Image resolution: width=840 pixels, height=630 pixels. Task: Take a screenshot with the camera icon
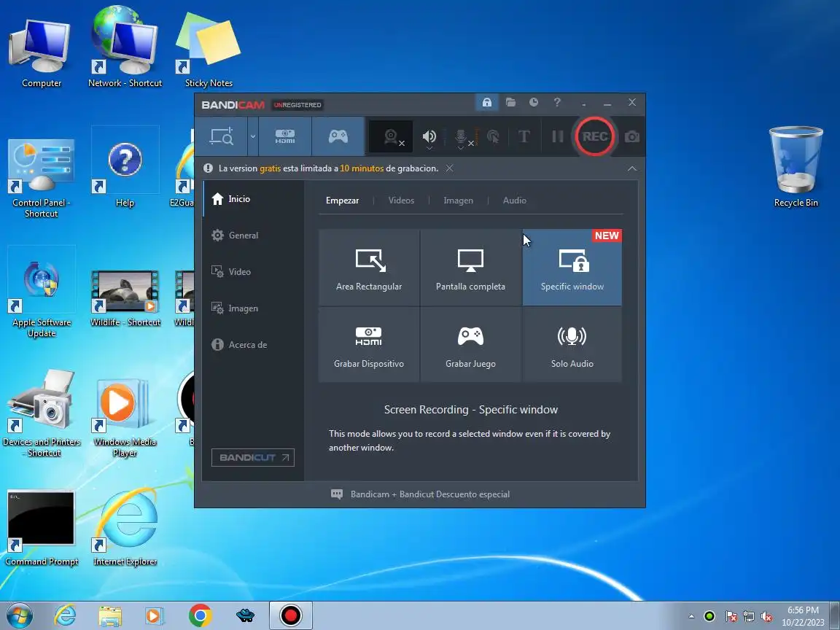point(632,137)
